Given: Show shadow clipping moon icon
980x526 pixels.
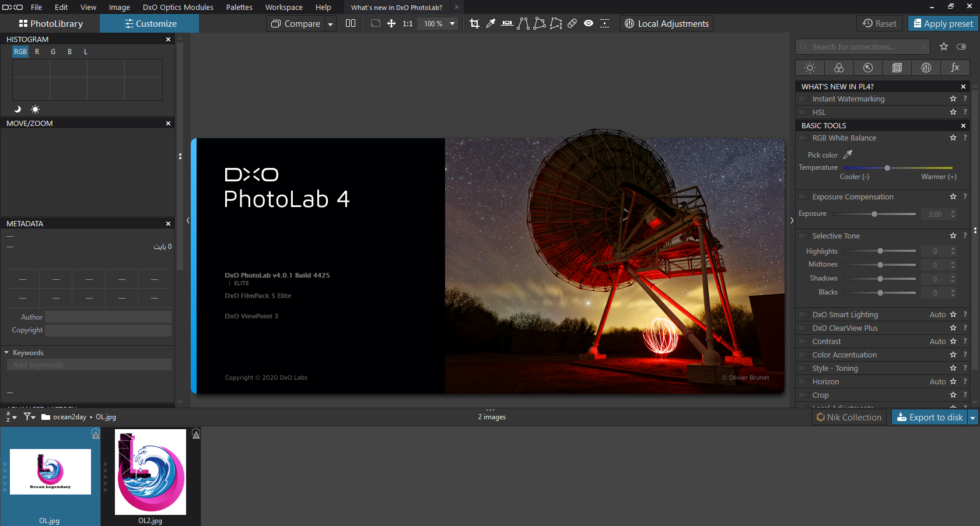Looking at the screenshot, I should pos(17,109).
